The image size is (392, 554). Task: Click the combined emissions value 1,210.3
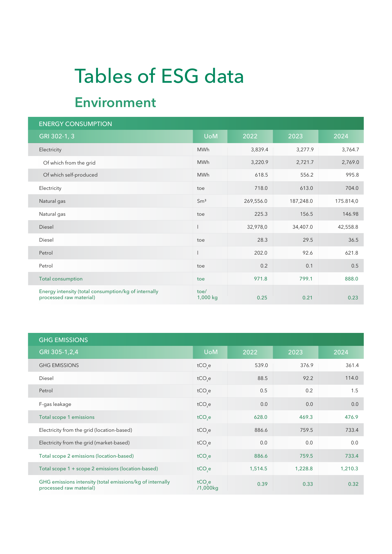click(349, 468)
